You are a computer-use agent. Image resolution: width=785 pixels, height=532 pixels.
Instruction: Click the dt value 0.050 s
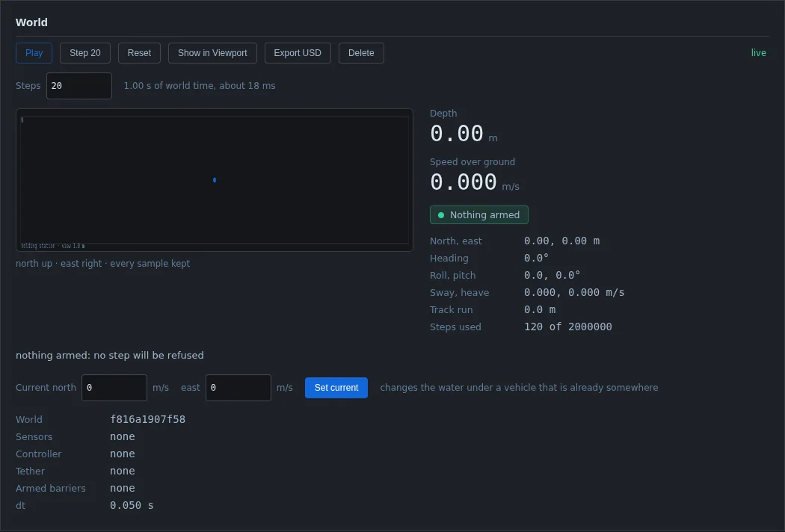[132, 506]
